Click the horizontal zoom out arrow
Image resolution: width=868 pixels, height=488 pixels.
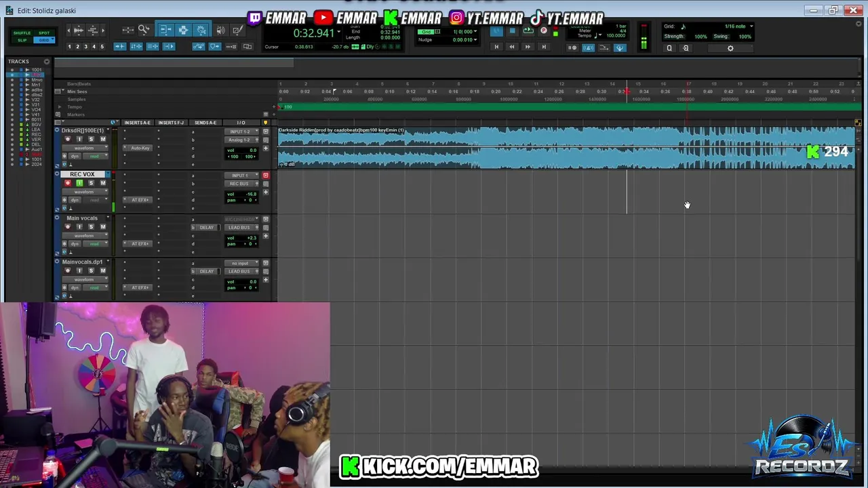tap(68, 30)
